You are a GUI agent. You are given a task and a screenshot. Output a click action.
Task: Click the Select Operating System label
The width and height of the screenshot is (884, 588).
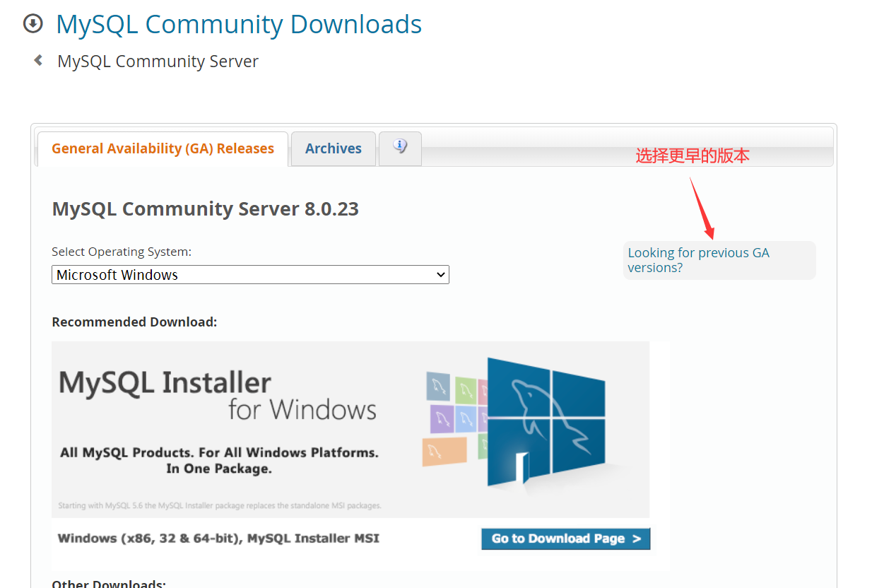(122, 252)
